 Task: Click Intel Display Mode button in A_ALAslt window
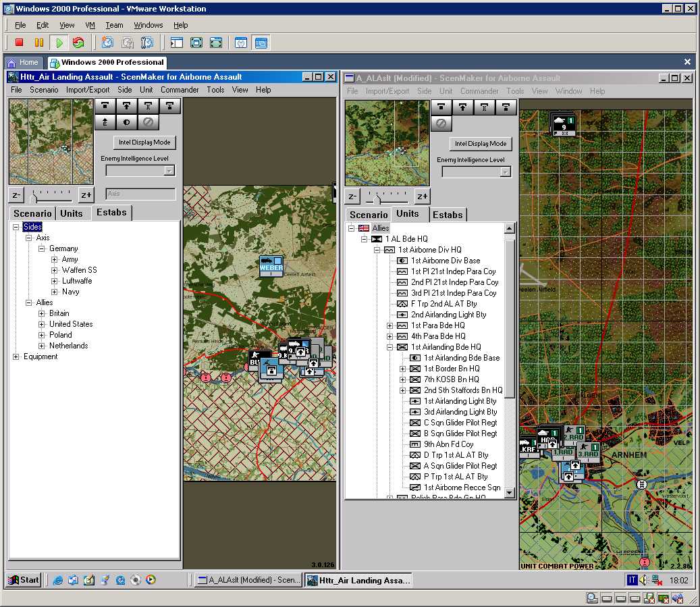tap(480, 144)
